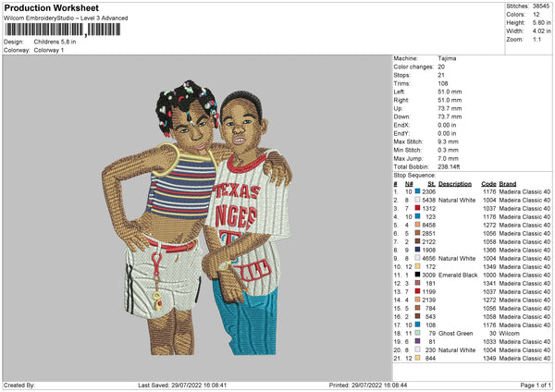
Task: Click the 'Page 1 of 1' indicator
Action: (x=536, y=386)
